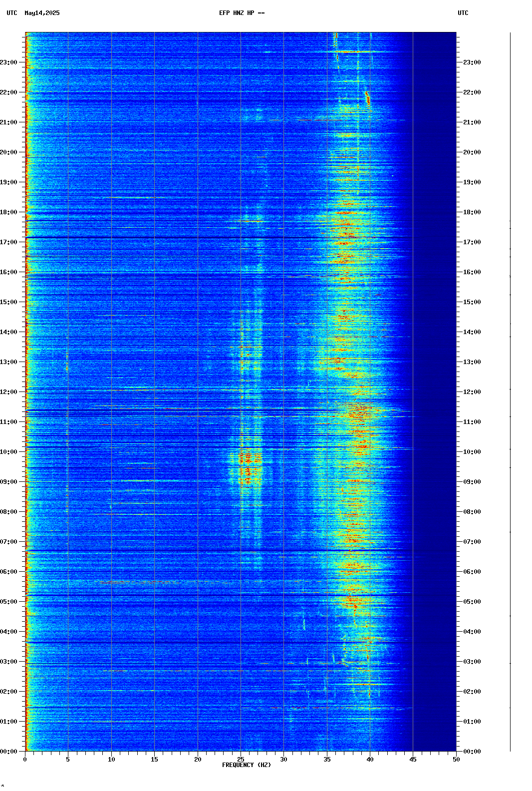Select the '25' frequency tick label
Image resolution: width=532 pixels, height=791 pixels.
point(241,760)
